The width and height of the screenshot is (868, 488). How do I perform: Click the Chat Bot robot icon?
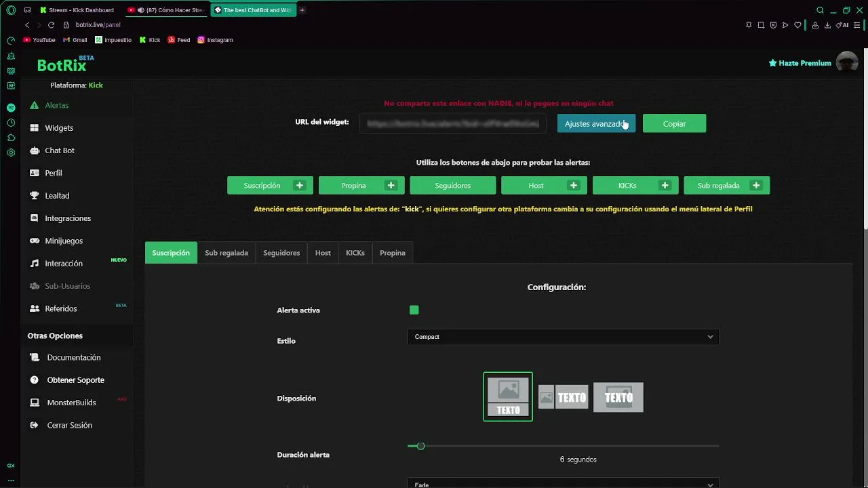[x=35, y=150]
